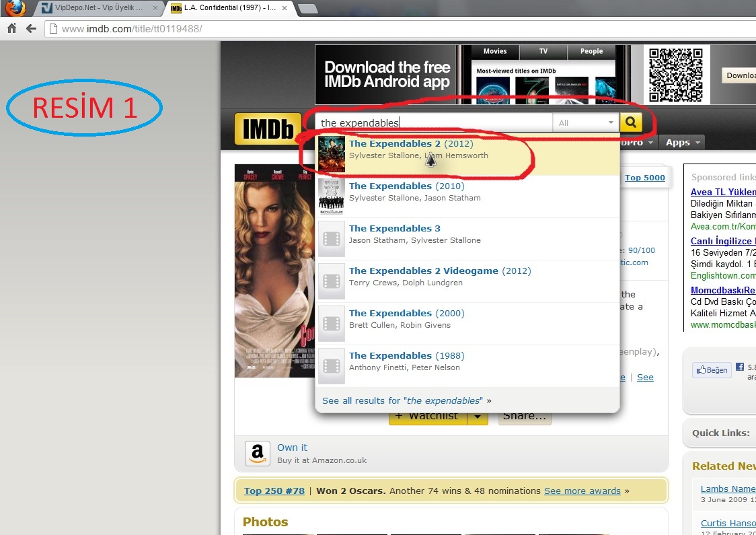Select the L.A. Confidential (1997) tab
The width and height of the screenshot is (756, 535).
pos(229,7)
